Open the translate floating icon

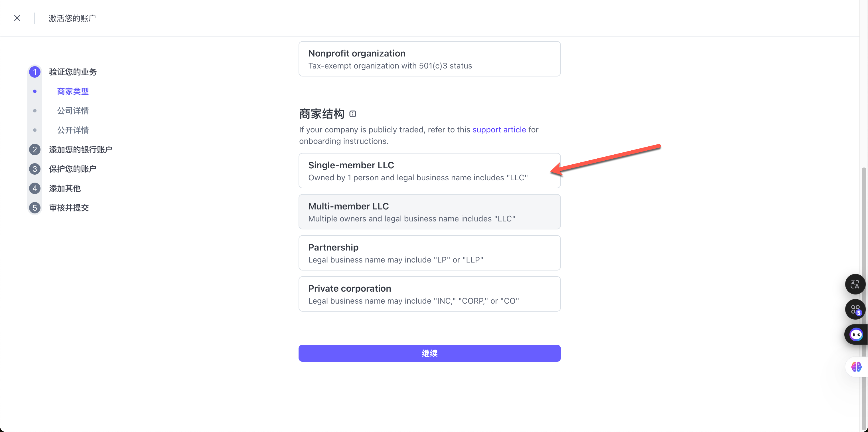click(855, 284)
